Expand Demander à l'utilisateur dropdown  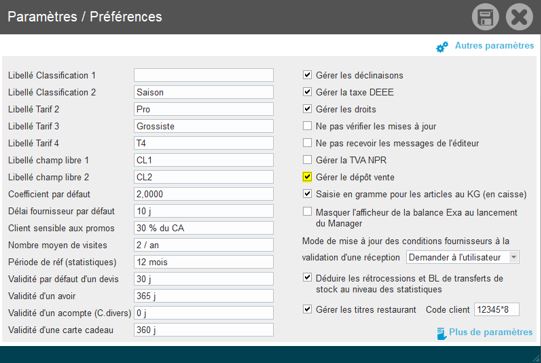click(462, 257)
